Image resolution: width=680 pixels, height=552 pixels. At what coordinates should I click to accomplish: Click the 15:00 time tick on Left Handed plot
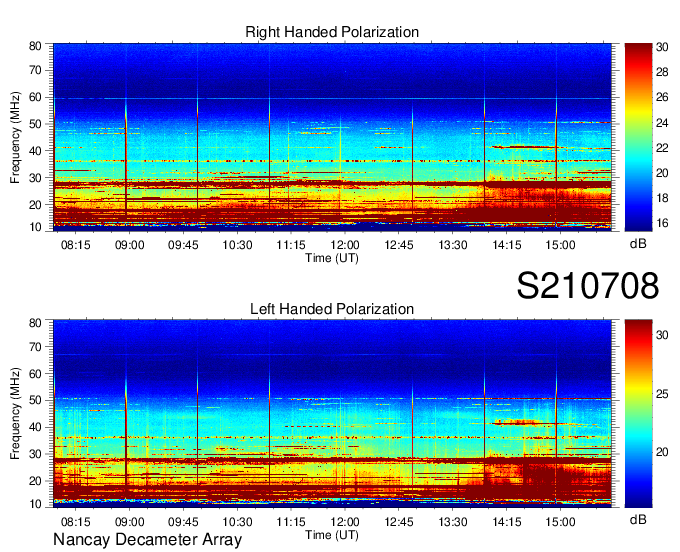[560, 521]
